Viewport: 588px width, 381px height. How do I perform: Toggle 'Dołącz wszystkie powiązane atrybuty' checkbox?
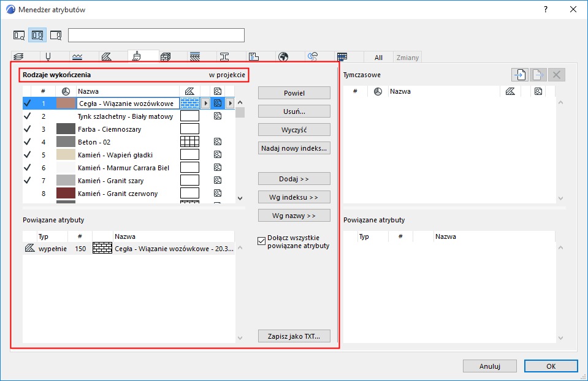pos(261,241)
